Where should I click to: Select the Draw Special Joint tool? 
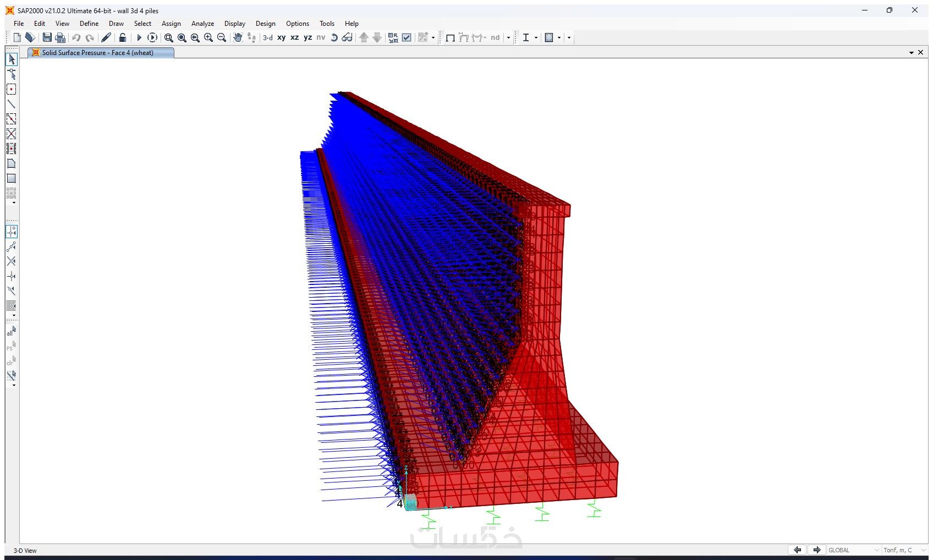click(x=12, y=89)
